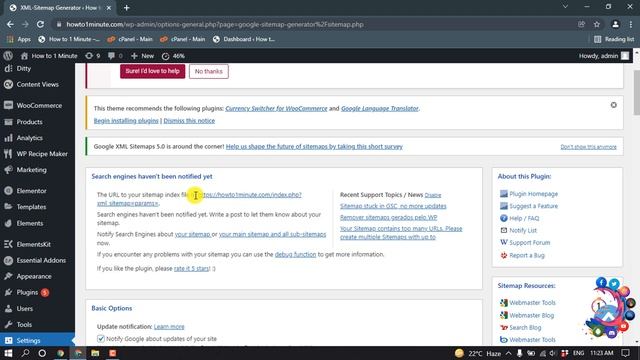This screenshot has height=360, width=640.
Task: Click the Elements sidebar icon
Action: pos(8,223)
